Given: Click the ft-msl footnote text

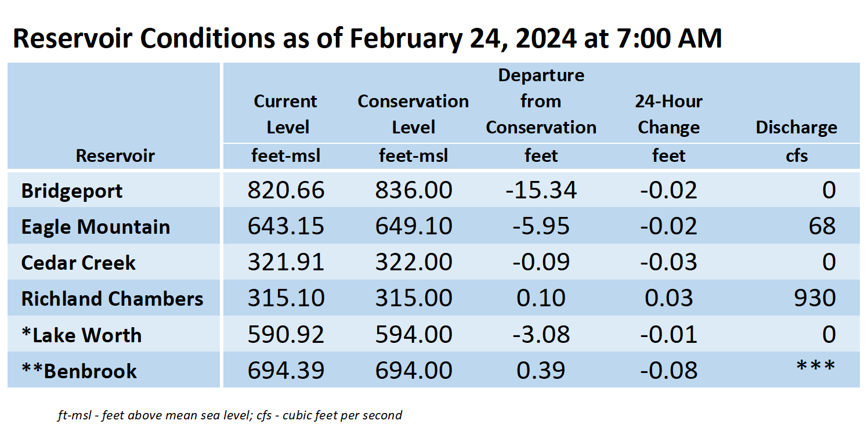Looking at the screenshot, I should tap(229, 415).
